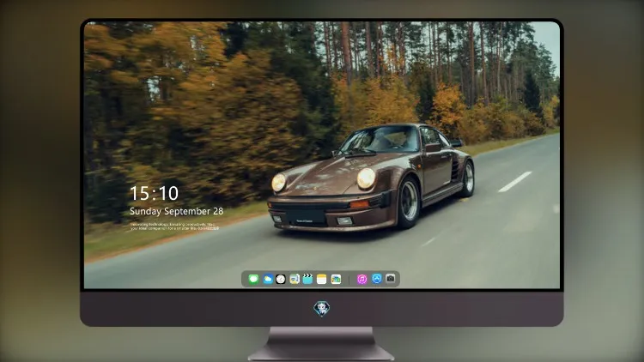Viewport: 644px width, 362px height.
Task: Launch the pink Music app in the dock
Action: point(361,279)
